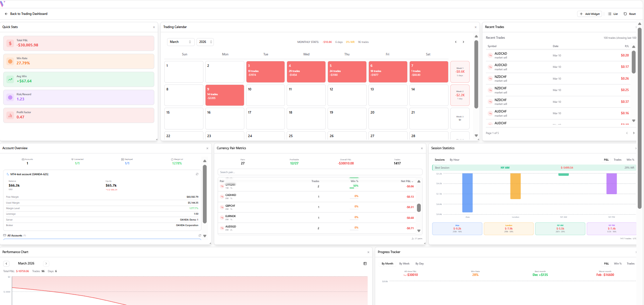Viewport: 644px width, 305px height.
Task: Sort pairs by Net P&L column
Action: pyautogui.click(x=407, y=181)
